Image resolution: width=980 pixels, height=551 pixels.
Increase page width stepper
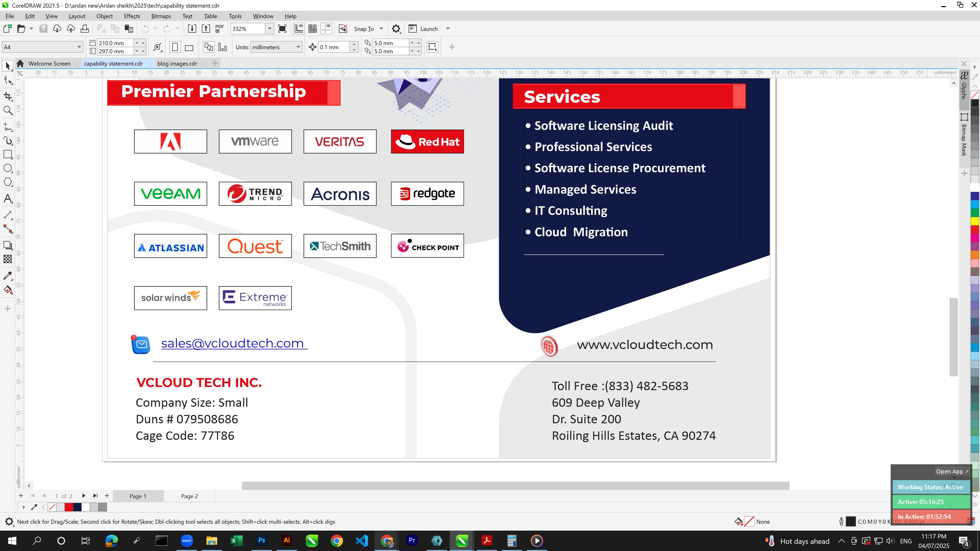[x=143, y=43]
